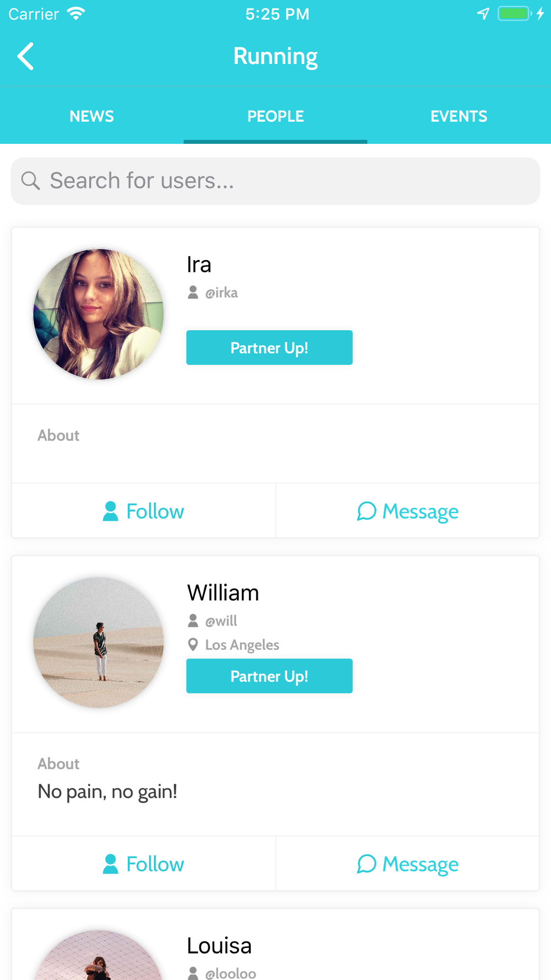Click the location arrow status icon
Viewport: 551px width, 980px height.
click(x=483, y=14)
